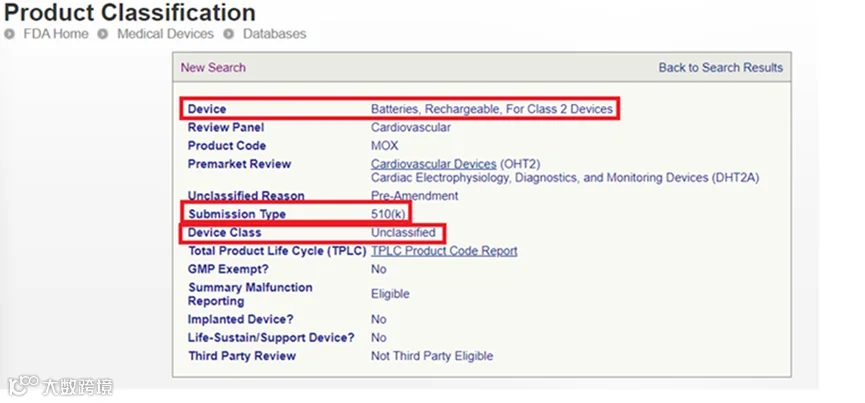
Task: Select the 'No' value for Implanted Device
Action: point(378,320)
